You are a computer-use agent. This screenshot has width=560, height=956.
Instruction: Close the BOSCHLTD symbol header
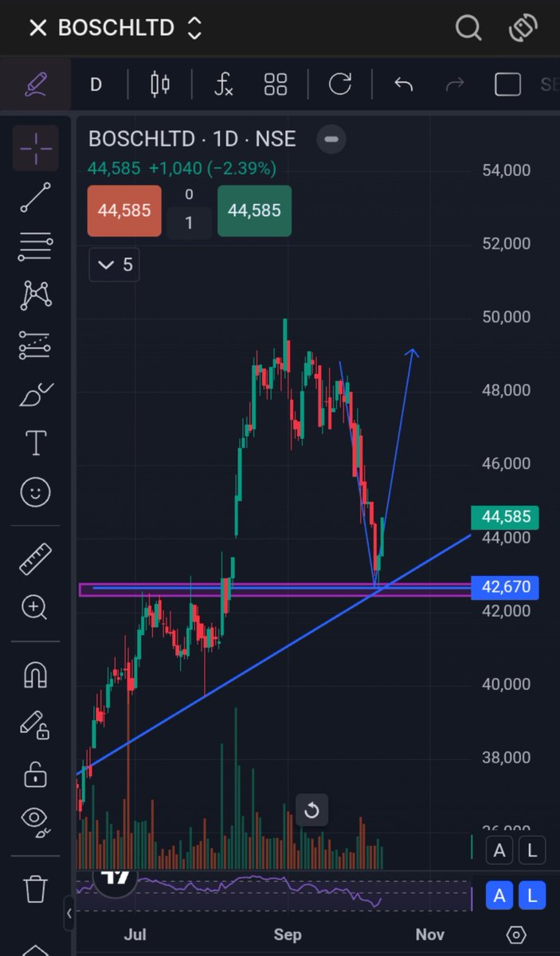coord(37,29)
